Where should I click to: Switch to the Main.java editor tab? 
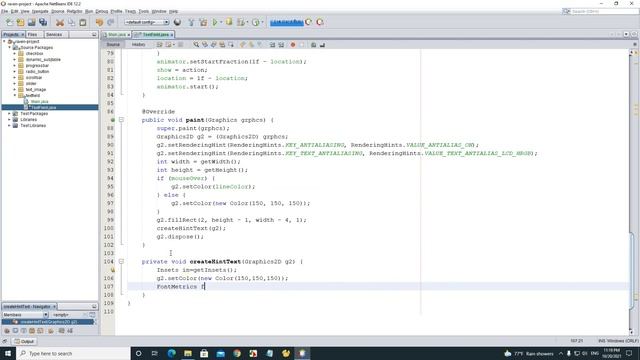click(x=116, y=35)
